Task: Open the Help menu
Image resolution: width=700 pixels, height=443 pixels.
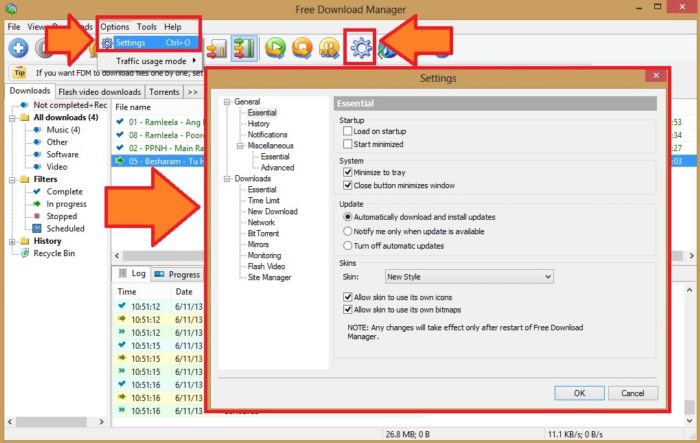Action: coord(173,27)
